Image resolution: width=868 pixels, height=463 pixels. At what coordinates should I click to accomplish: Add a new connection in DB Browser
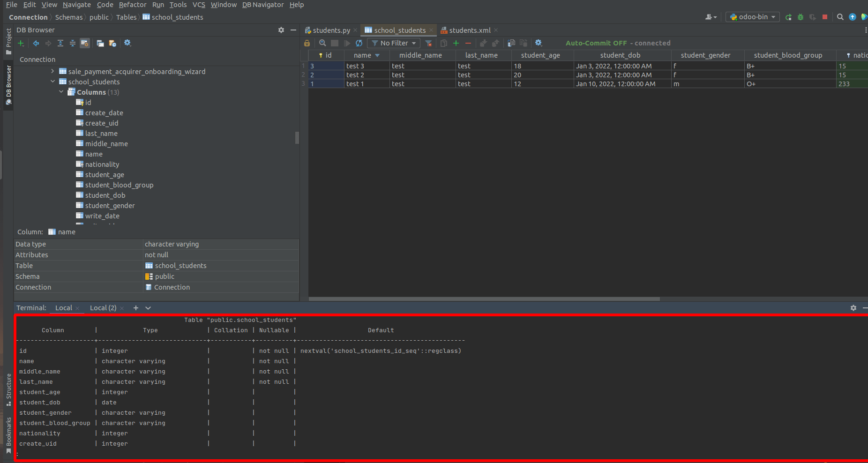pyautogui.click(x=21, y=43)
